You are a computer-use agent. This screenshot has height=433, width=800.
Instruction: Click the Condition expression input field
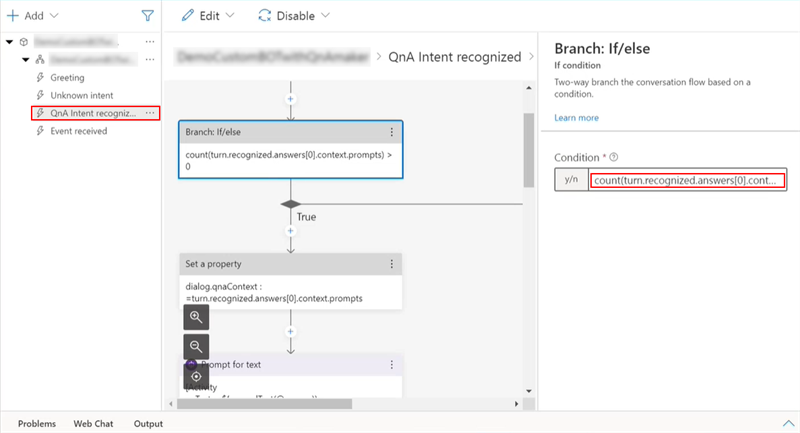688,180
